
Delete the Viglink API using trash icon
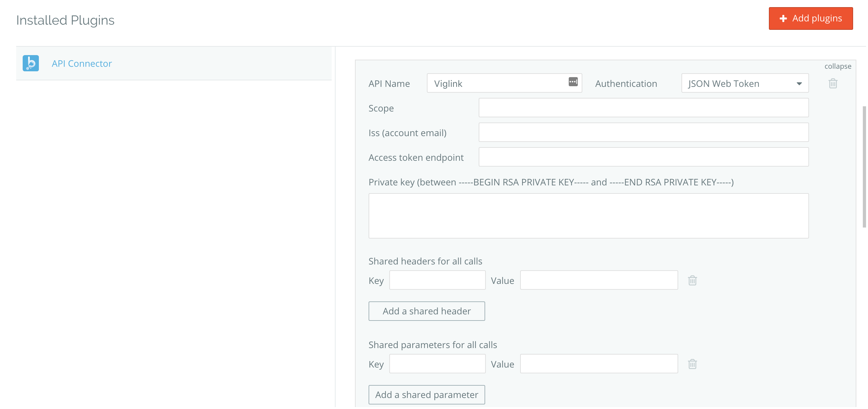(x=833, y=83)
